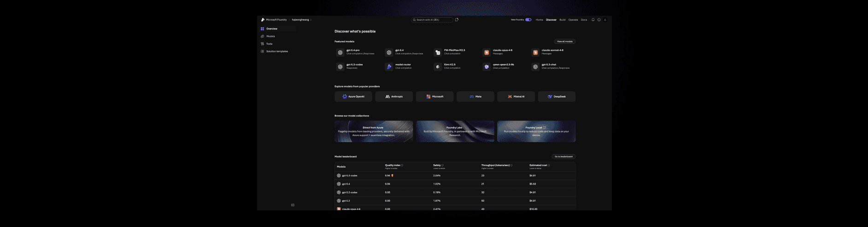Click the Kimi-K2.5 model name
The height and width of the screenshot is (227, 868).
pyautogui.click(x=450, y=65)
